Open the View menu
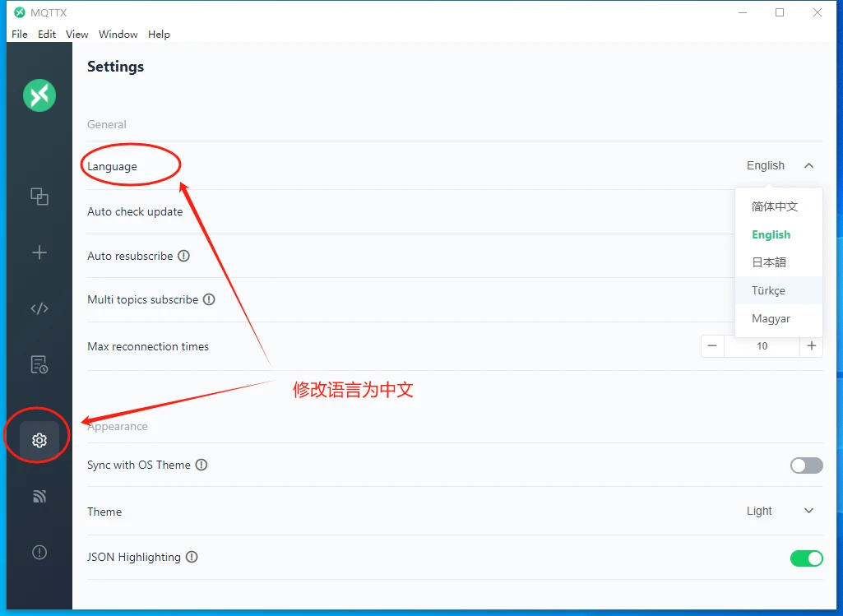 [76, 35]
